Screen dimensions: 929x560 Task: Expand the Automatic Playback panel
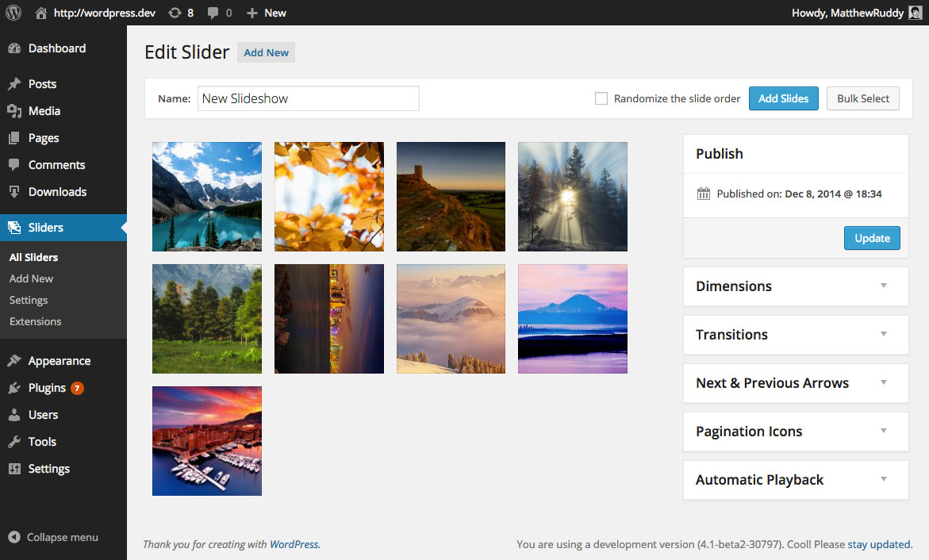883,479
